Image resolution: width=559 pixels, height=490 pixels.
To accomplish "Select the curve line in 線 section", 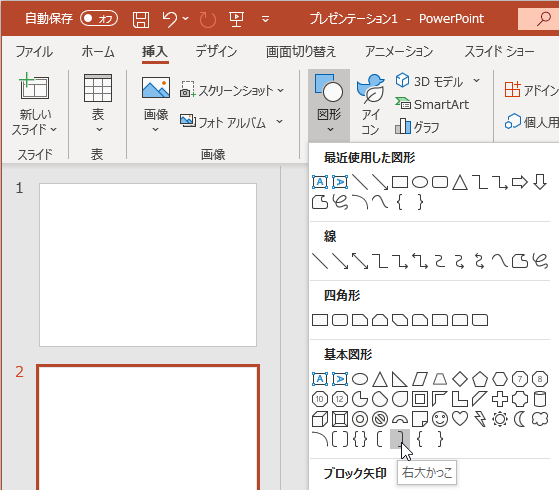I will (x=500, y=261).
